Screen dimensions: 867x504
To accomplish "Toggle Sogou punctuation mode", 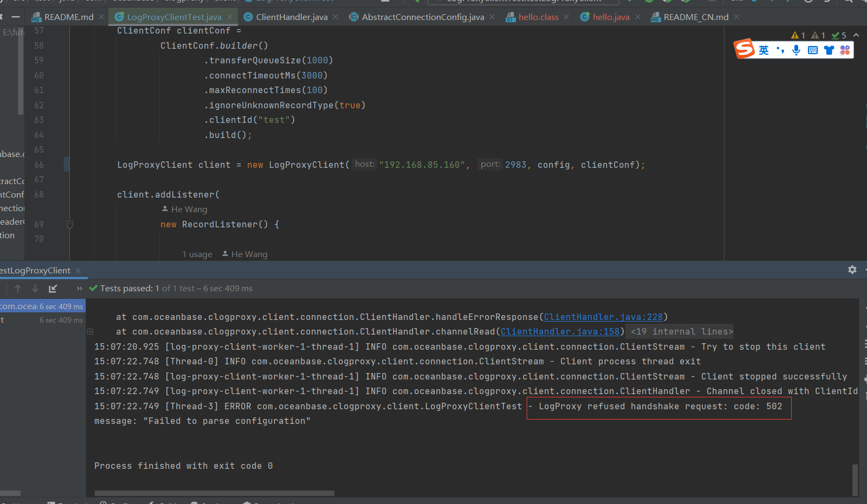I will (x=780, y=50).
